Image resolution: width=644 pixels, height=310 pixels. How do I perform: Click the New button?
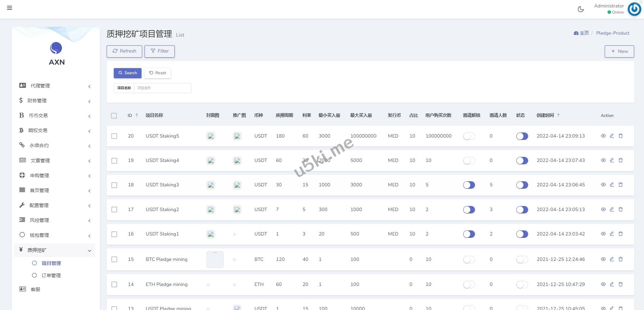[619, 51]
